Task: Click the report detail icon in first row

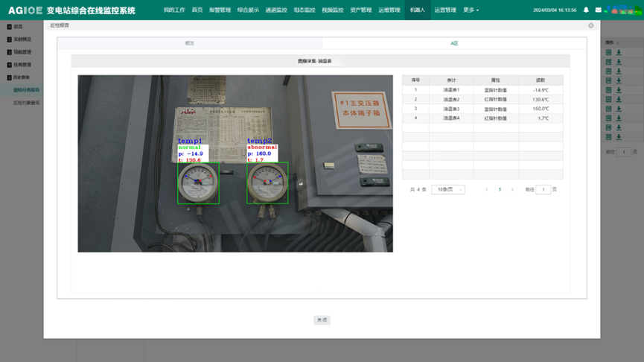Action: pos(608,53)
